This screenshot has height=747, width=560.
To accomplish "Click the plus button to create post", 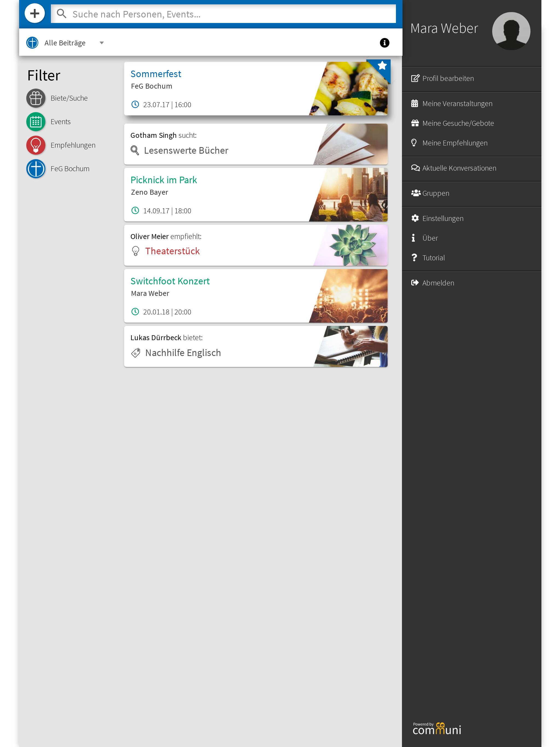I will pos(34,13).
